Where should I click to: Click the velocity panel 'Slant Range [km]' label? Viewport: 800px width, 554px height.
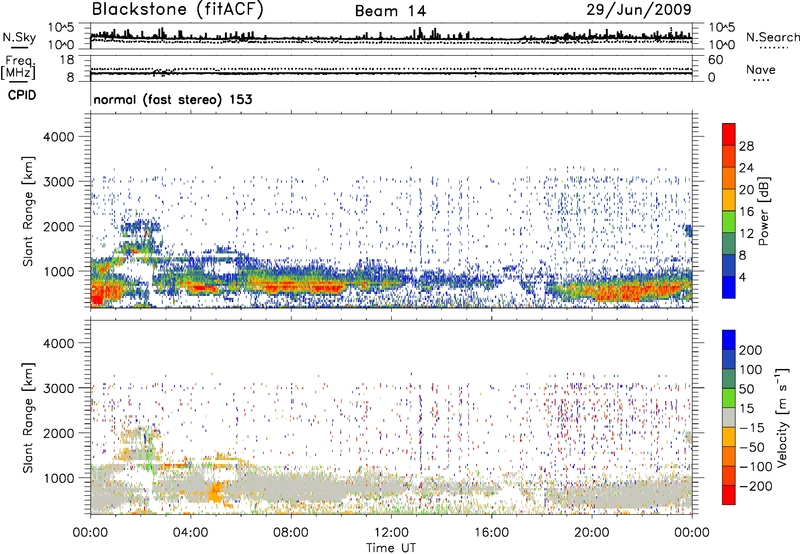click(28, 417)
